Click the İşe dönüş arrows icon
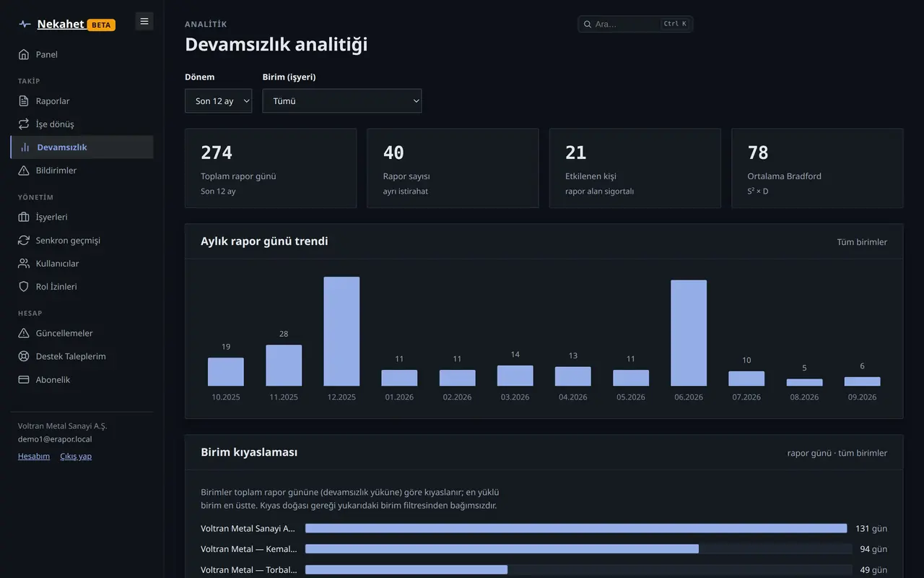Image resolution: width=924 pixels, height=578 pixels. 24,124
